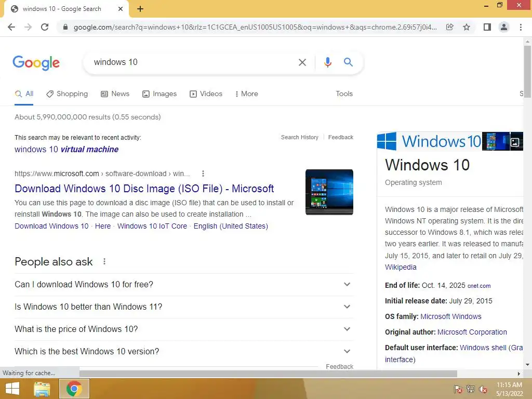Click the vertical scrollbar down arrow

[527, 365]
